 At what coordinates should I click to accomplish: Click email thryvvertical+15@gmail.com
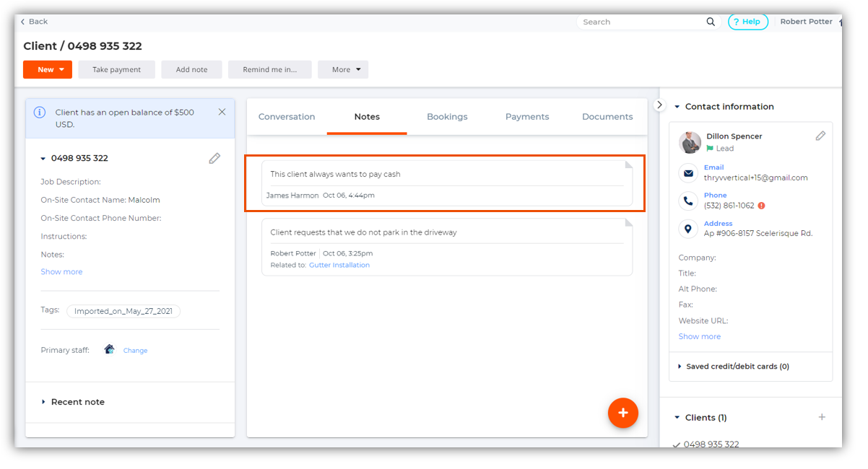point(755,177)
